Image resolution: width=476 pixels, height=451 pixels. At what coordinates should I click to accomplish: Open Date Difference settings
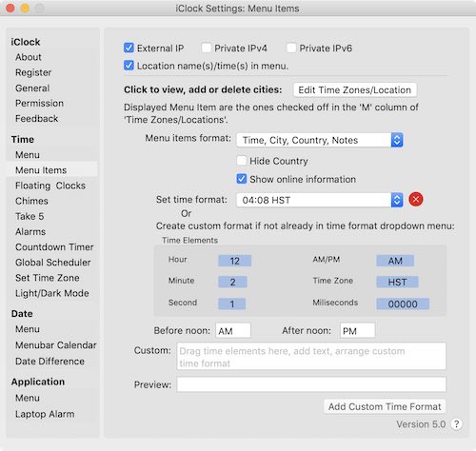[x=50, y=362]
